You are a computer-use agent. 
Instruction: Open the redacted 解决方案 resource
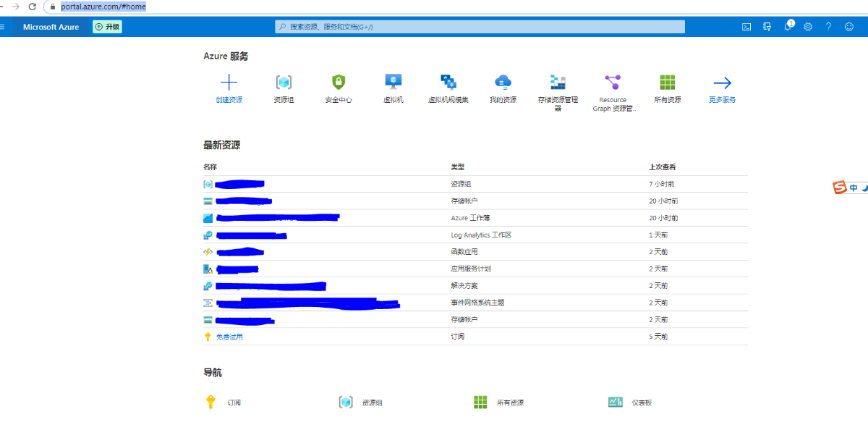[271, 286]
